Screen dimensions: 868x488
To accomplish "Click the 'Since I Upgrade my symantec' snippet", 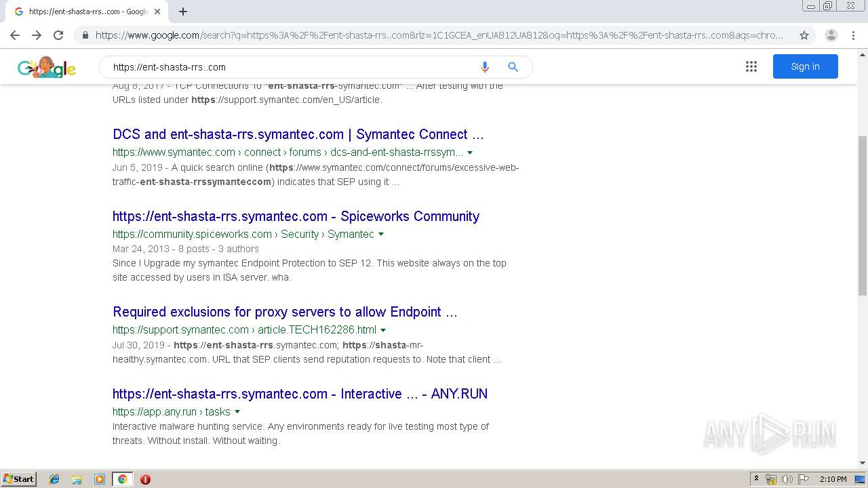I will [x=309, y=270].
